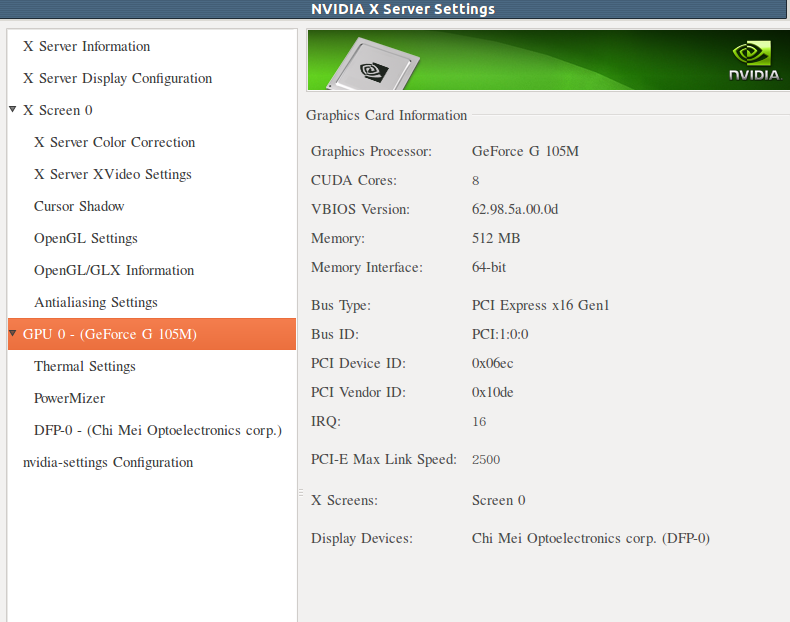Click the Graphics Processor label
790x622 pixels.
click(371, 152)
